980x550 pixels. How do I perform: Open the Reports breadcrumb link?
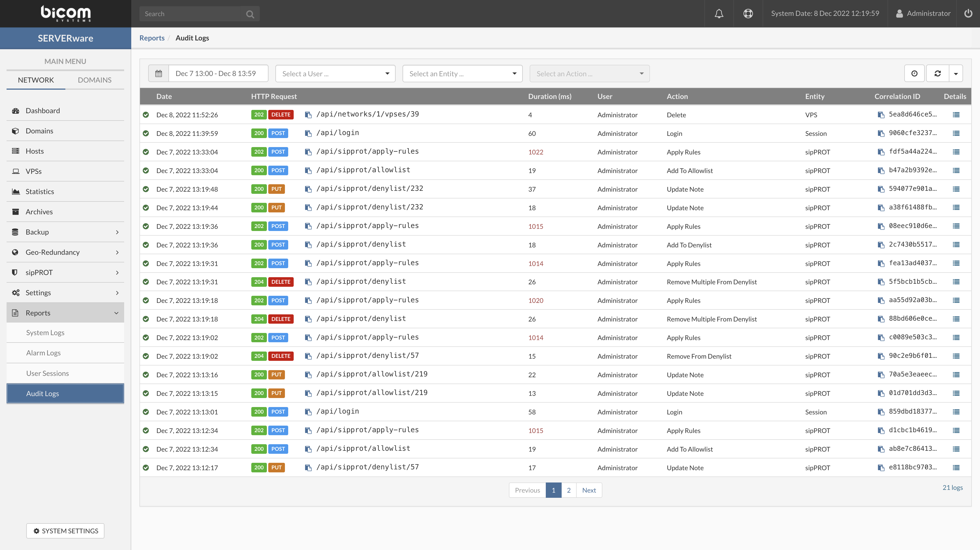(152, 38)
